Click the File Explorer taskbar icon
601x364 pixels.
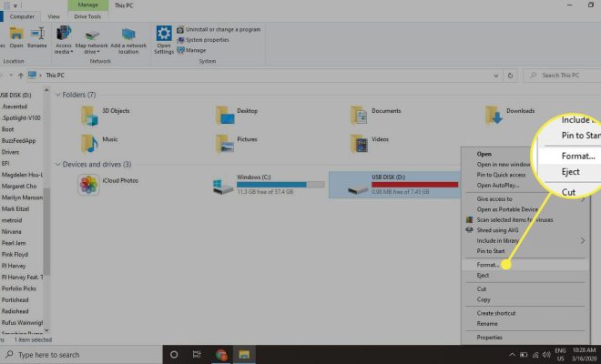(244, 355)
